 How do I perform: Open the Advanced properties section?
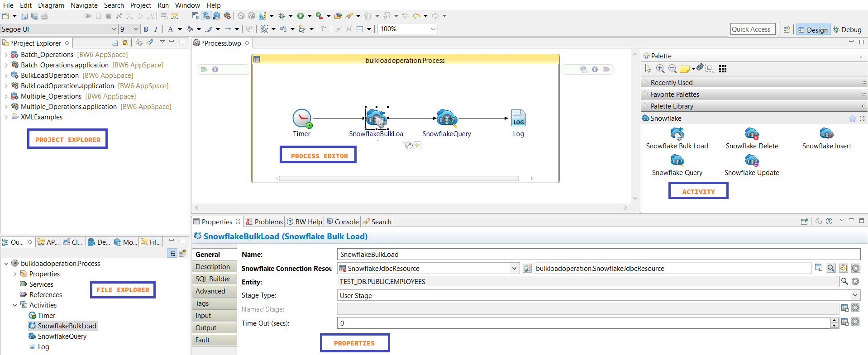pos(210,291)
